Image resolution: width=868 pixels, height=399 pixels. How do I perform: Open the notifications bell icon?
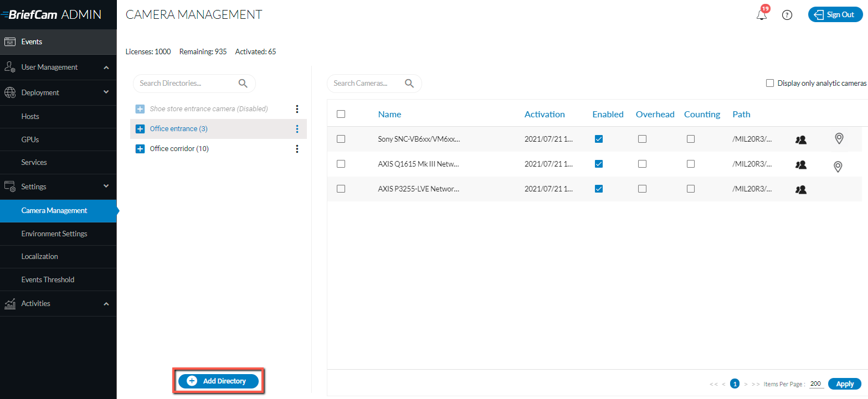coord(762,15)
